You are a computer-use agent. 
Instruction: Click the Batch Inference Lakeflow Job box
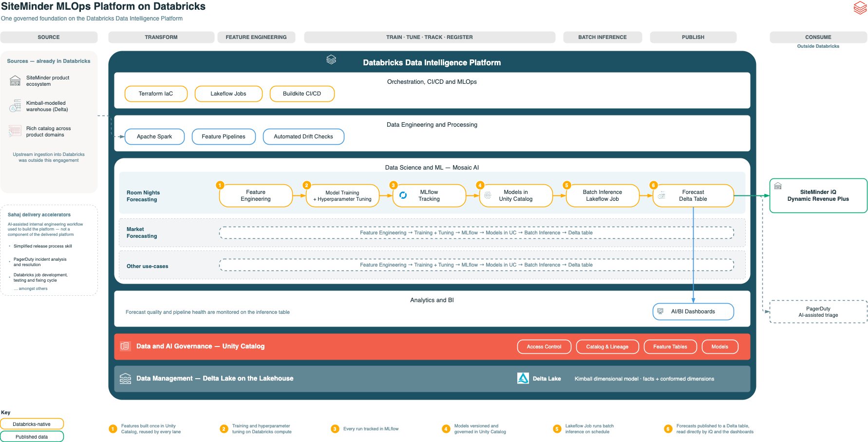point(603,195)
